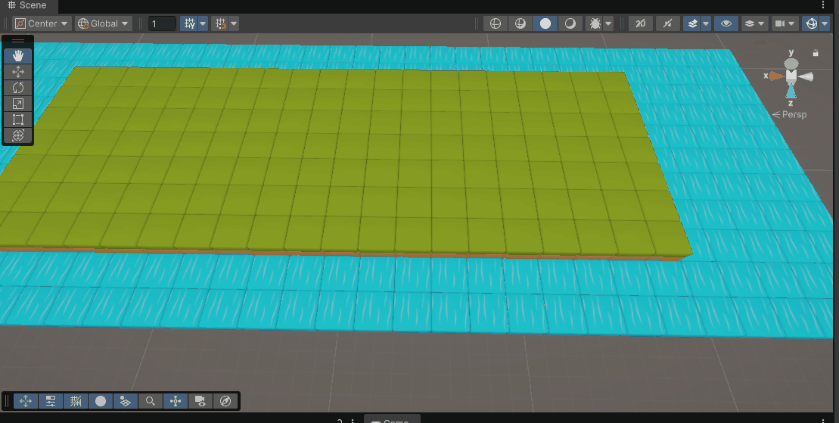Click the magnifier search icon in bottom overlay
Screen dimensions: 839x423
pyautogui.click(x=150, y=401)
